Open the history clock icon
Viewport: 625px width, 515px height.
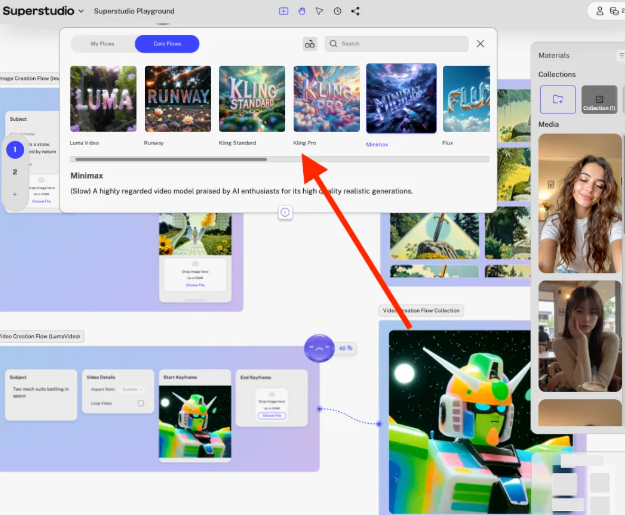point(338,11)
